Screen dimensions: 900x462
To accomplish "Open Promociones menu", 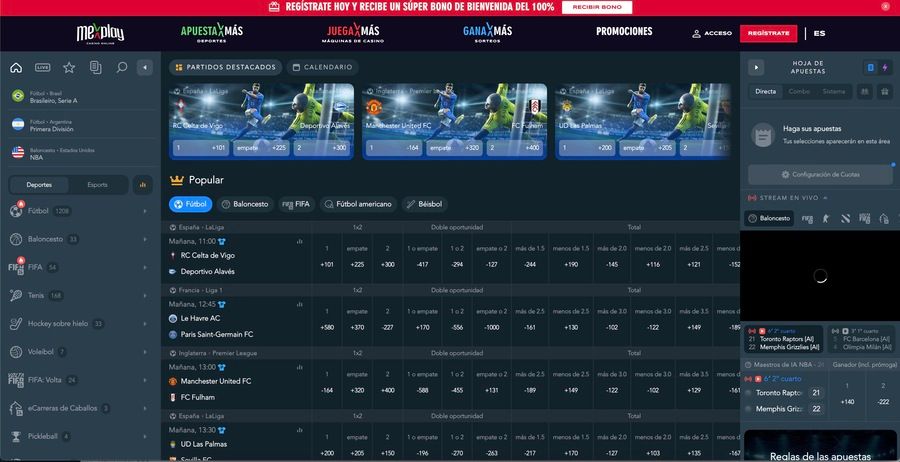I will point(624,32).
